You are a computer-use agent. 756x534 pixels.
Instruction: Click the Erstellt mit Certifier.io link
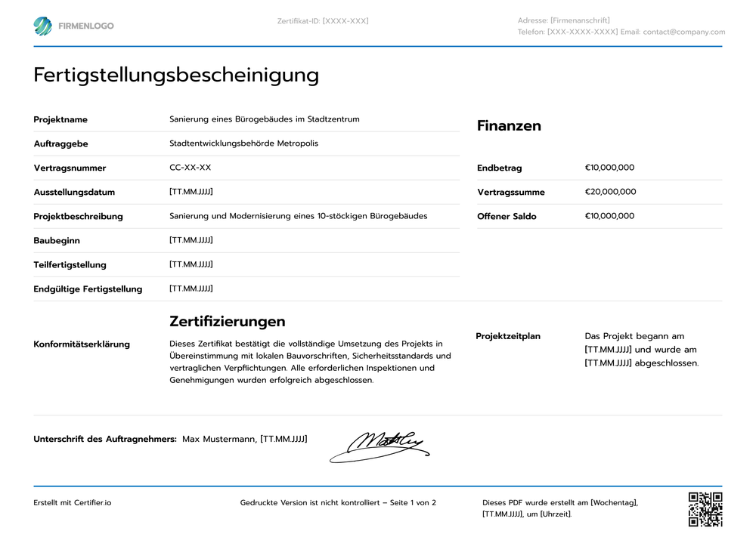(x=72, y=502)
